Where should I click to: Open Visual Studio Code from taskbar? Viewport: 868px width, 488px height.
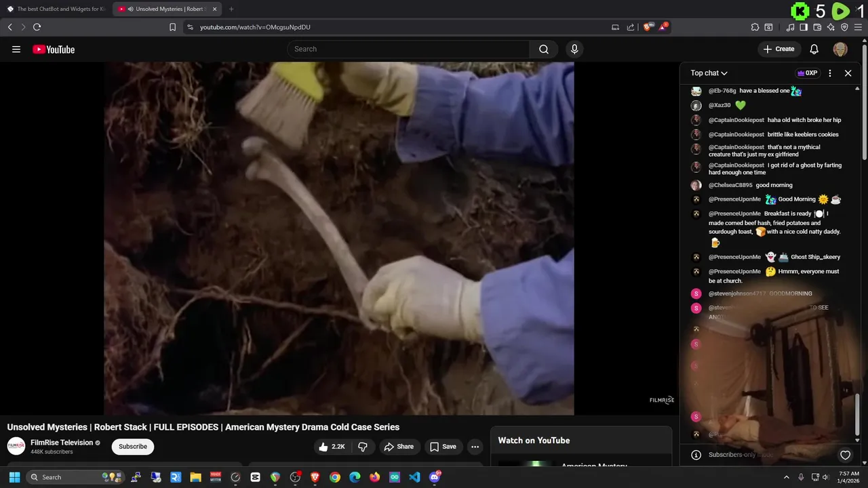414,477
